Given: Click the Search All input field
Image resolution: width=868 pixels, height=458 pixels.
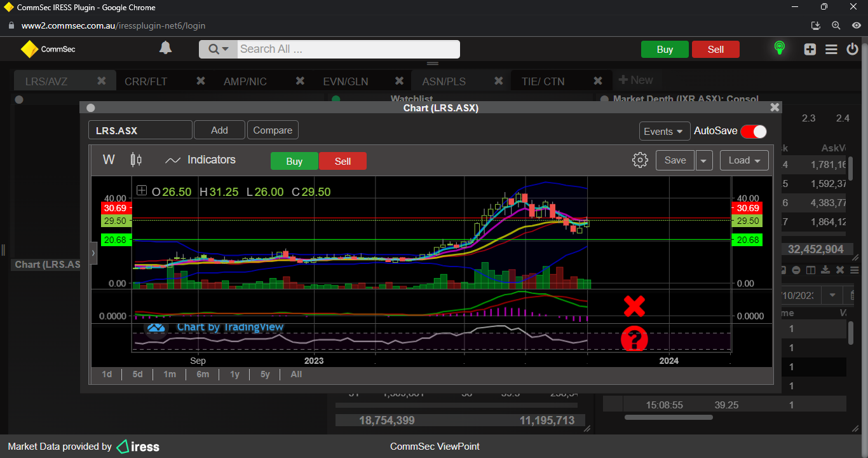Looking at the screenshot, I should coord(348,49).
